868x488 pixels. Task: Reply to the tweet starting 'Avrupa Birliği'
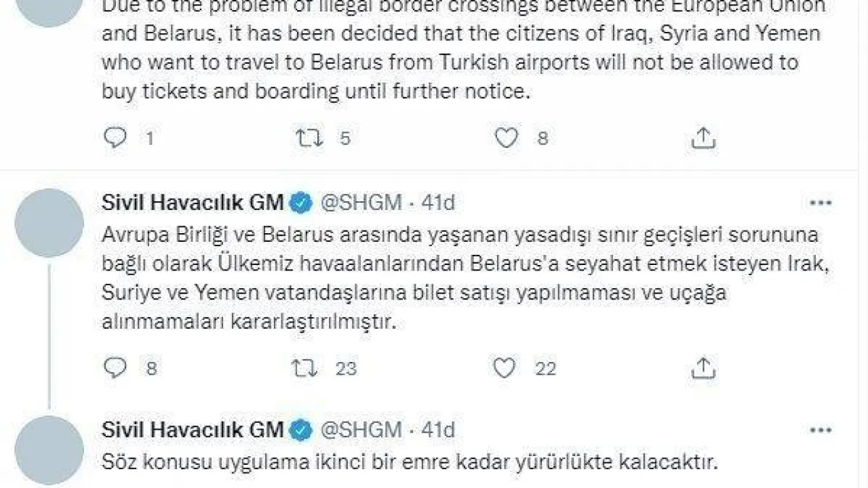115,368
